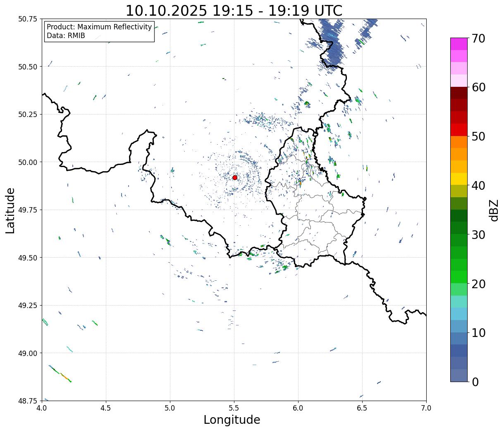The width and height of the screenshot is (504, 430).
Task: Click the magenta swatch at top of colorbar
Action: click(459, 44)
